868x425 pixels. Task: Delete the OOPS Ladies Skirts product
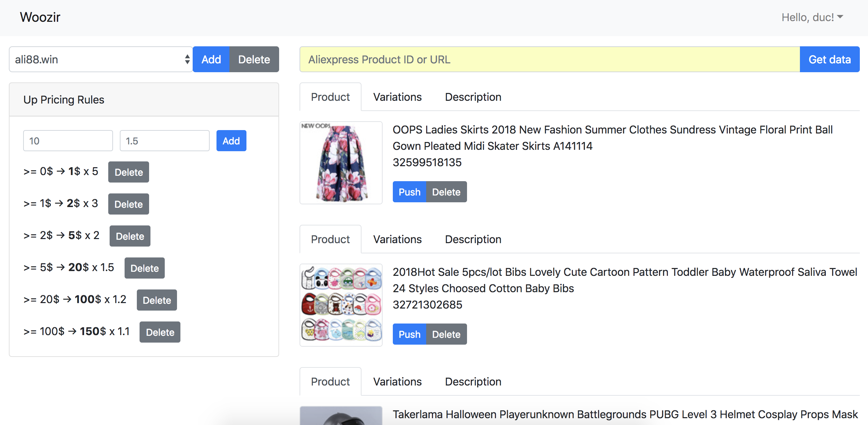(446, 192)
